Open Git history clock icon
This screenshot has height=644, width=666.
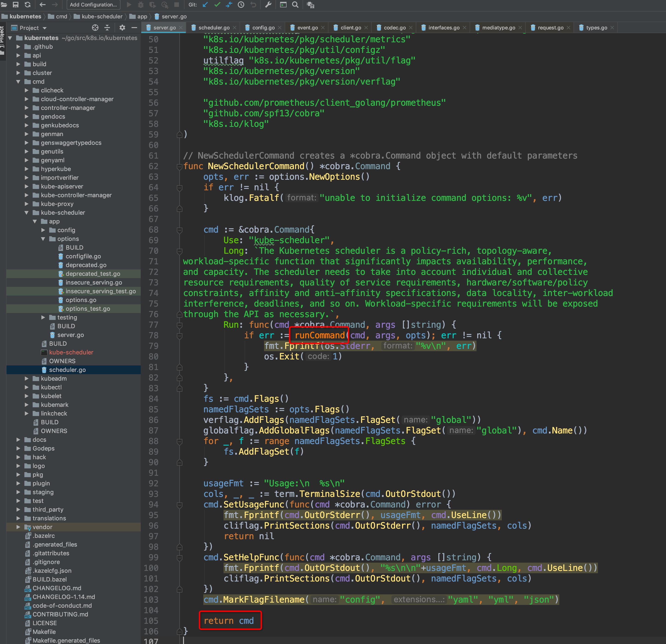pyautogui.click(x=241, y=4)
